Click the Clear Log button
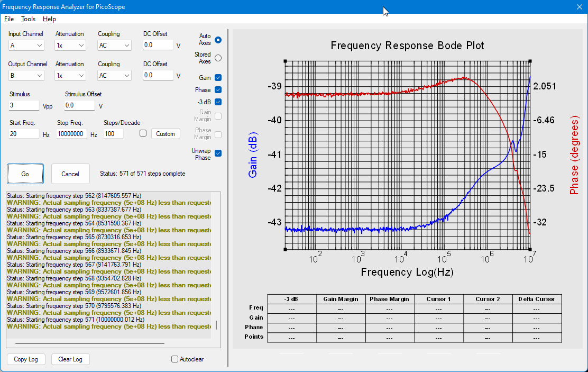 coord(70,359)
